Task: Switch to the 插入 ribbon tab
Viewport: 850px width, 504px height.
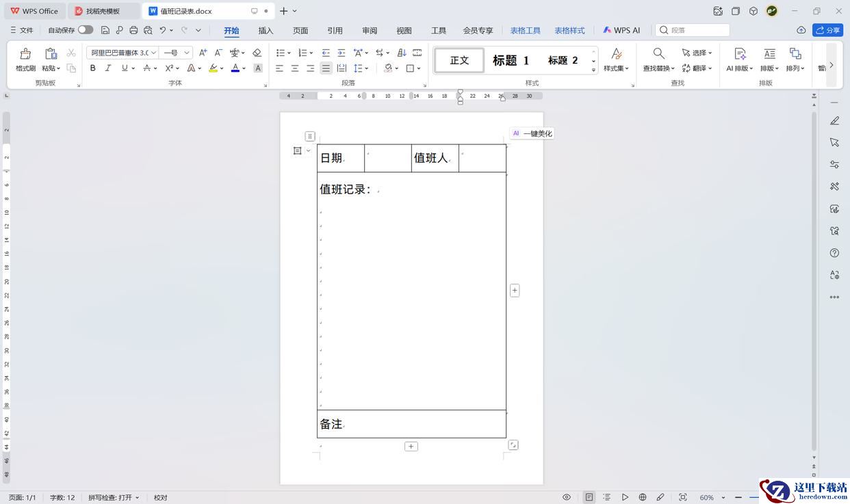Action: click(x=266, y=30)
